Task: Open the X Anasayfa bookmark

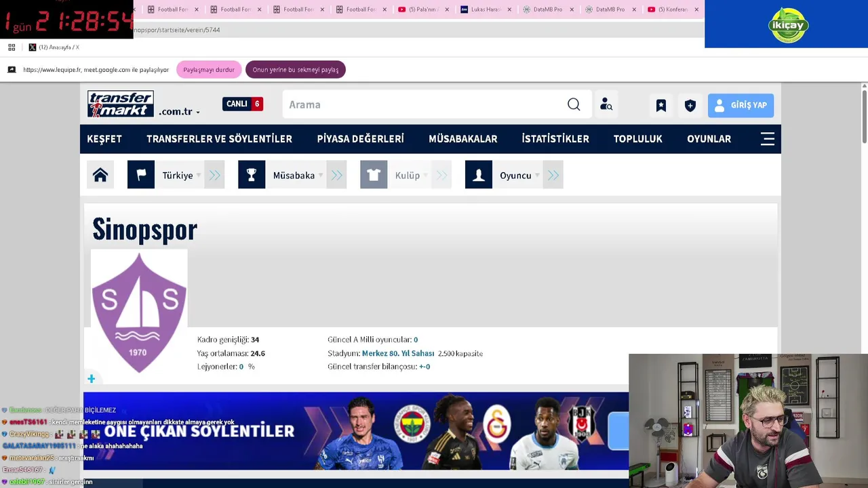Action: (54, 47)
